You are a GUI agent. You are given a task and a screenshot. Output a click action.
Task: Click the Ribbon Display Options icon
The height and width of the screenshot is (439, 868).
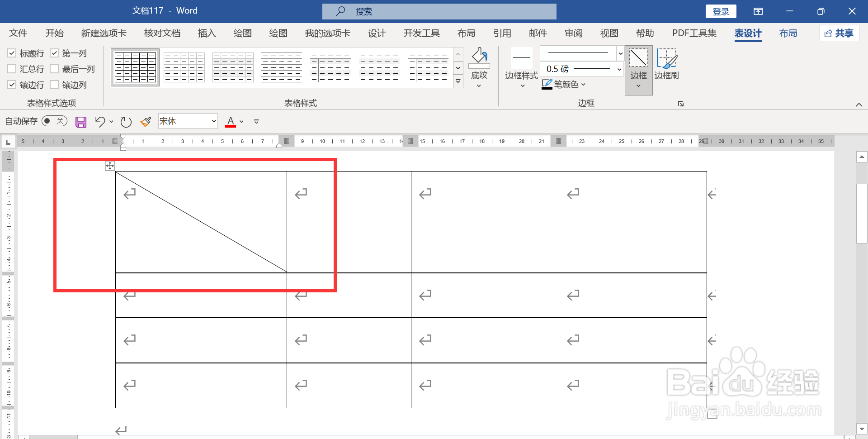tap(758, 11)
